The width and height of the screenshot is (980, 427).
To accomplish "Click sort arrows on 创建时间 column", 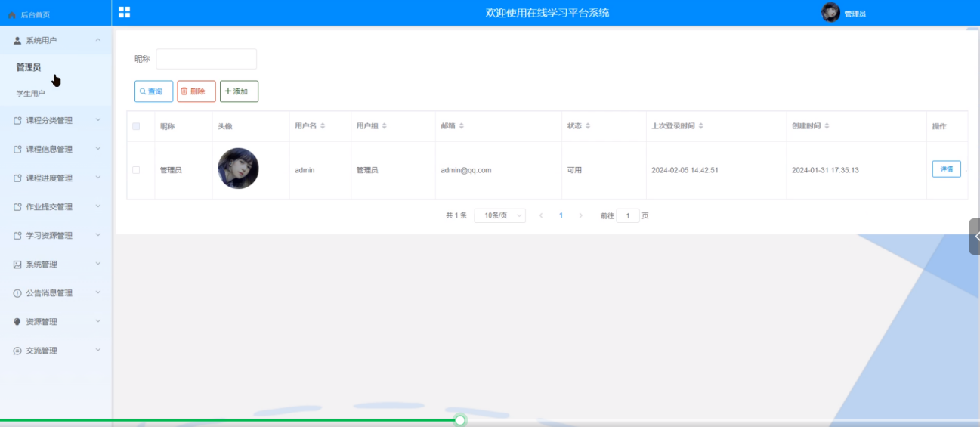I will point(827,126).
